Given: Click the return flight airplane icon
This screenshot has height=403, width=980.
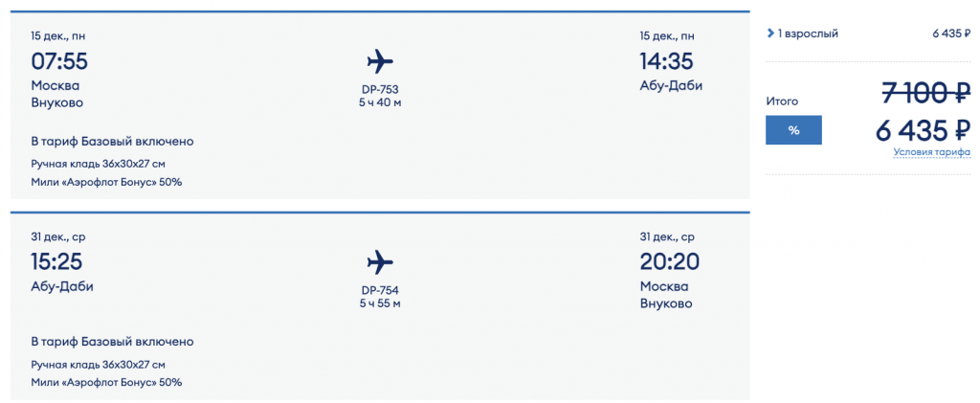Looking at the screenshot, I should pos(380,261).
